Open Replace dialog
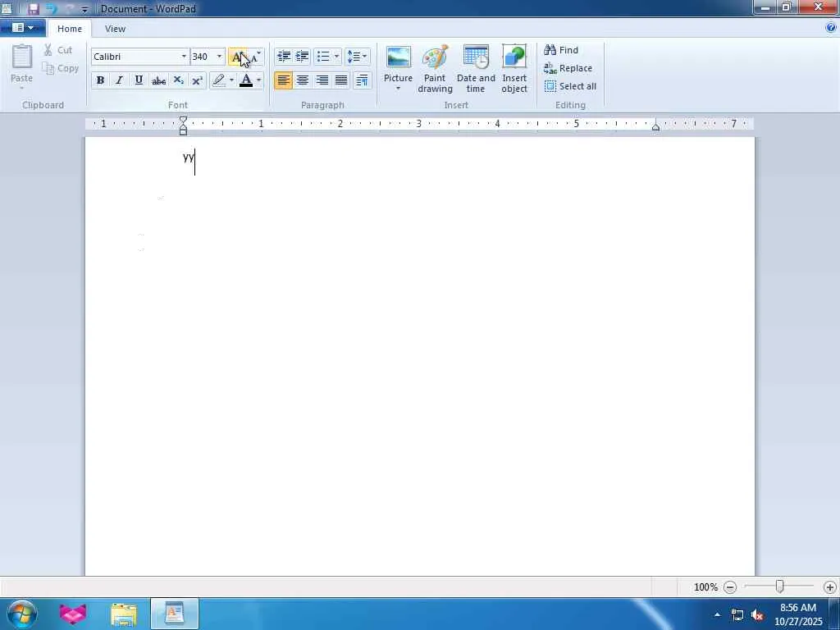 (x=568, y=68)
